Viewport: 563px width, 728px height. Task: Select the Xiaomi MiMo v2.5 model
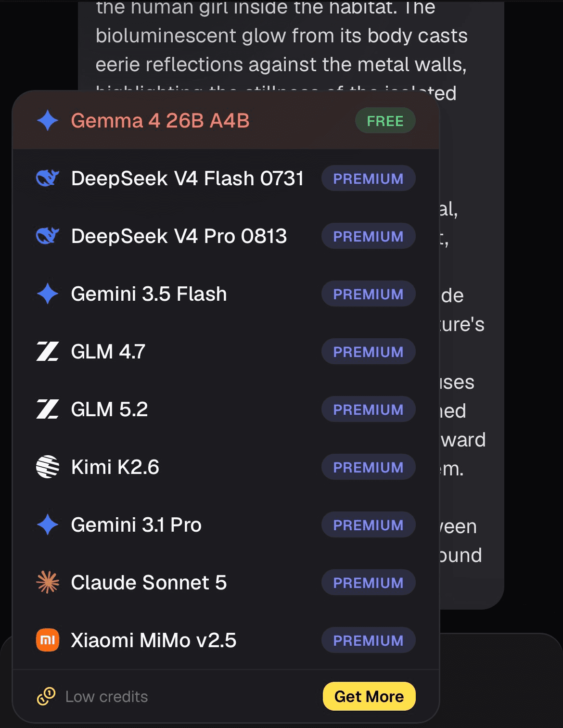point(226,640)
